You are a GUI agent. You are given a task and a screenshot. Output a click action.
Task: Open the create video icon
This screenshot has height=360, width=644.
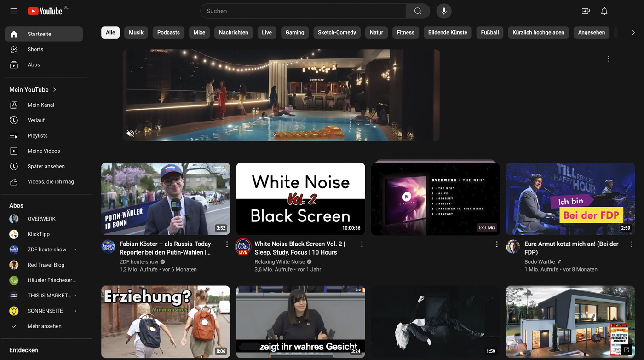[x=586, y=11]
